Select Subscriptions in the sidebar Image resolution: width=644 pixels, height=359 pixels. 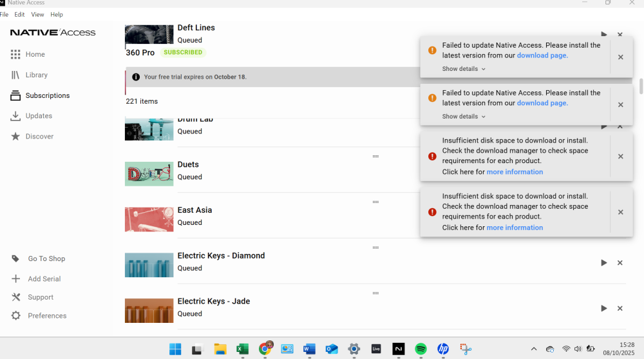[x=40, y=95]
